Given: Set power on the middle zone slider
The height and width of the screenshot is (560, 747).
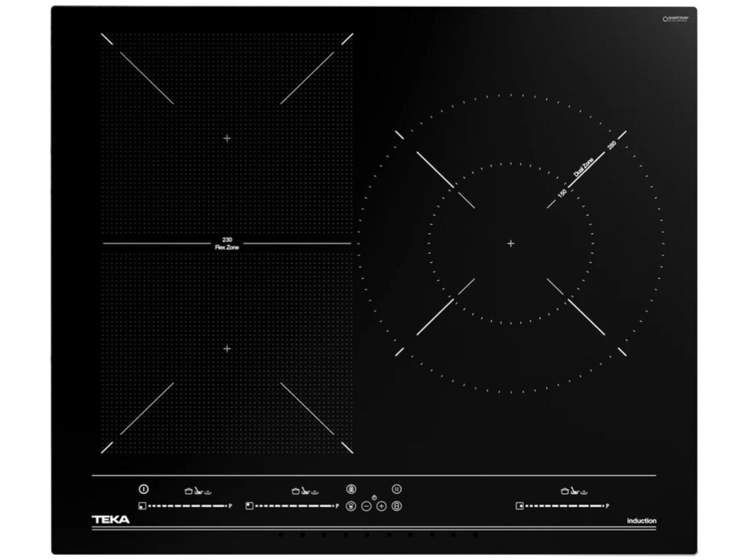Looking at the screenshot, I should point(294,506).
